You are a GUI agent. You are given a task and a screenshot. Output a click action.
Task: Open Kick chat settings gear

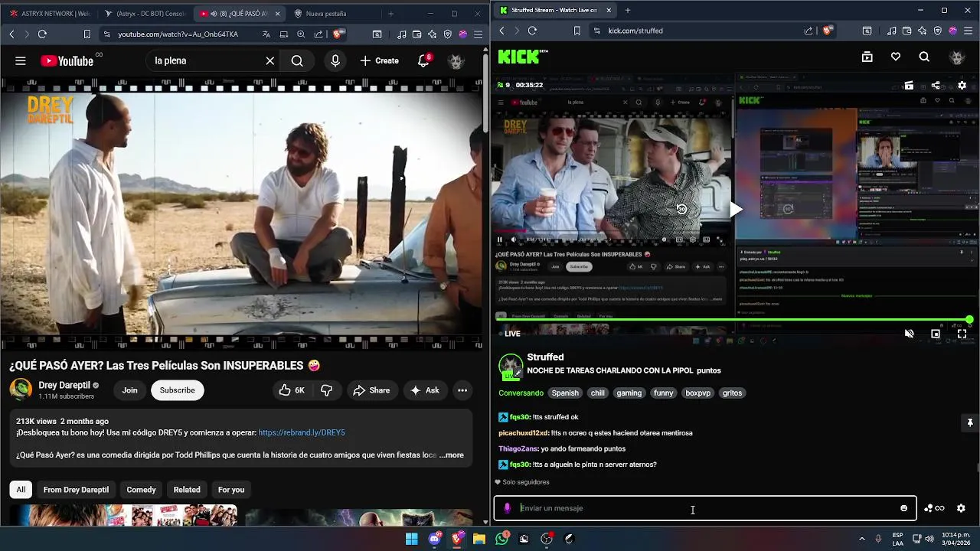pos(961,508)
